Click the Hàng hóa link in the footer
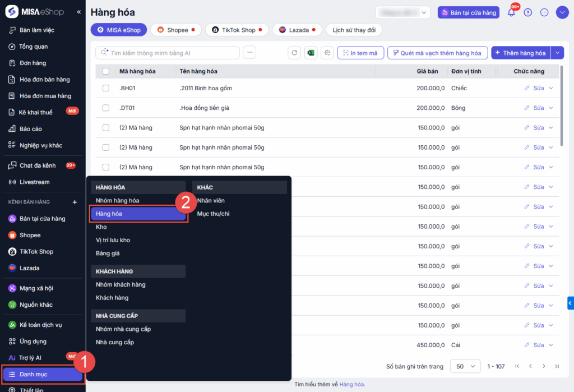This screenshot has width=574, height=392. click(x=351, y=384)
